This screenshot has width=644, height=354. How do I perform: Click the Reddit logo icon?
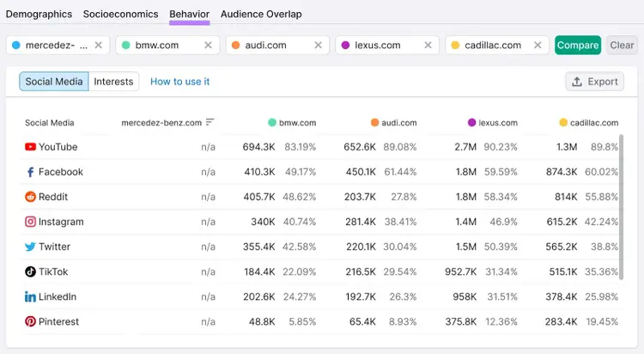(30, 197)
